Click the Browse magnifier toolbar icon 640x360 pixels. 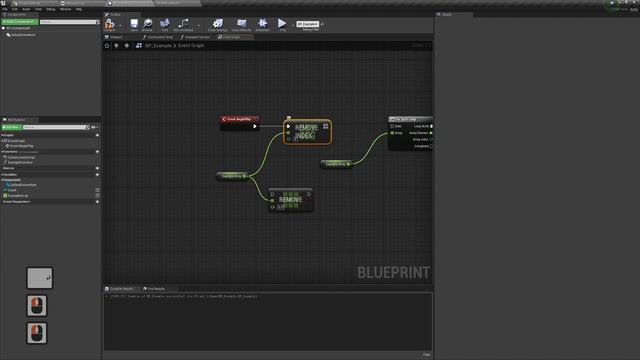click(x=147, y=24)
